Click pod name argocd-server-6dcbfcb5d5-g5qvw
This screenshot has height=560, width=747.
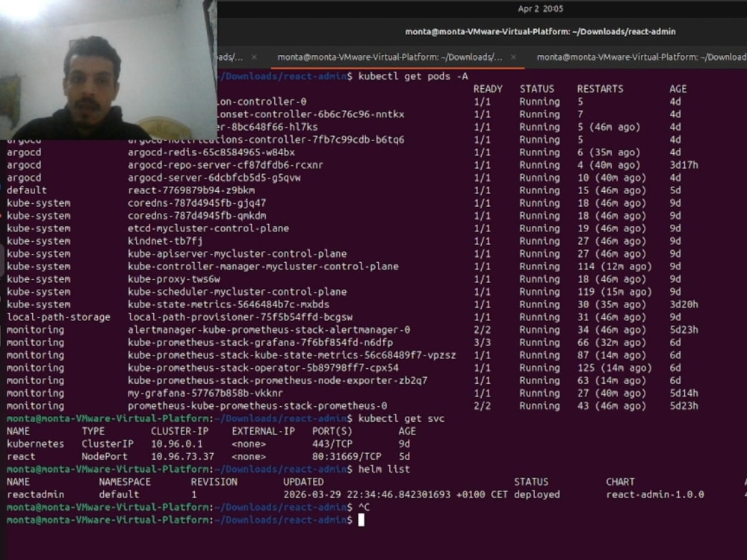click(x=214, y=178)
